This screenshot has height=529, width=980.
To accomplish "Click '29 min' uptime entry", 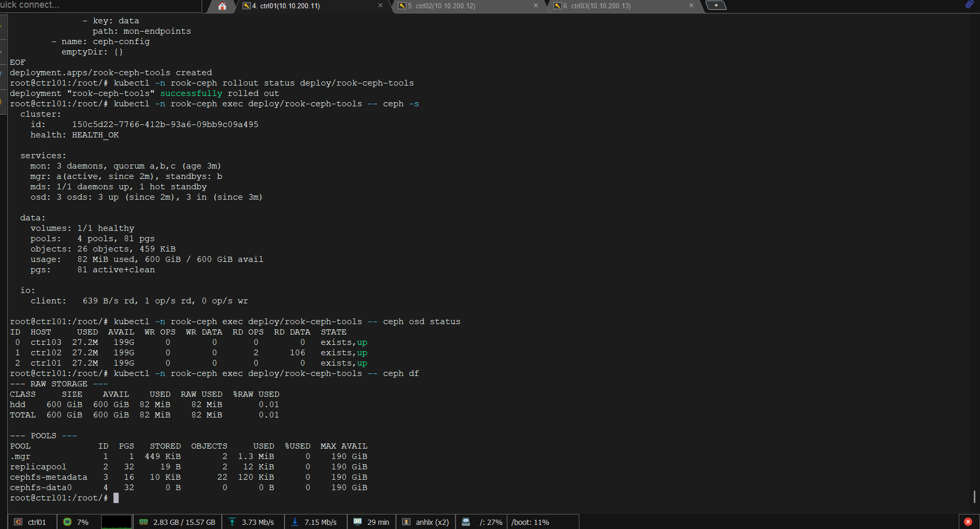I will click(x=378, y=522).
